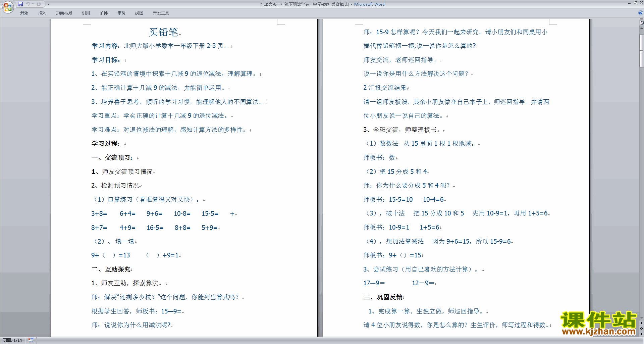Open the Office button menu

click(x=7, y=7)
